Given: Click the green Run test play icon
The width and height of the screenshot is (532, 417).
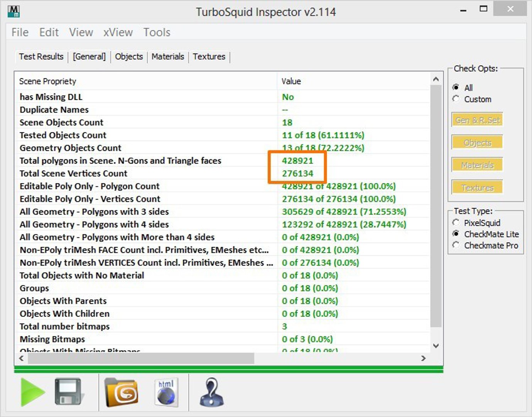Looking at the screenshot, I should pos(32,392).
